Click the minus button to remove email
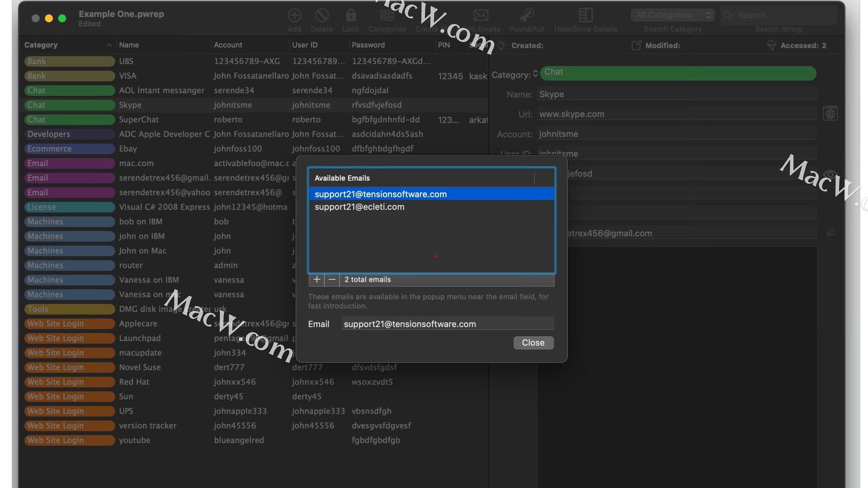Image resolution: width=868 pixels, height=488 pixels. pyautogui.click(x=332, y=280)
